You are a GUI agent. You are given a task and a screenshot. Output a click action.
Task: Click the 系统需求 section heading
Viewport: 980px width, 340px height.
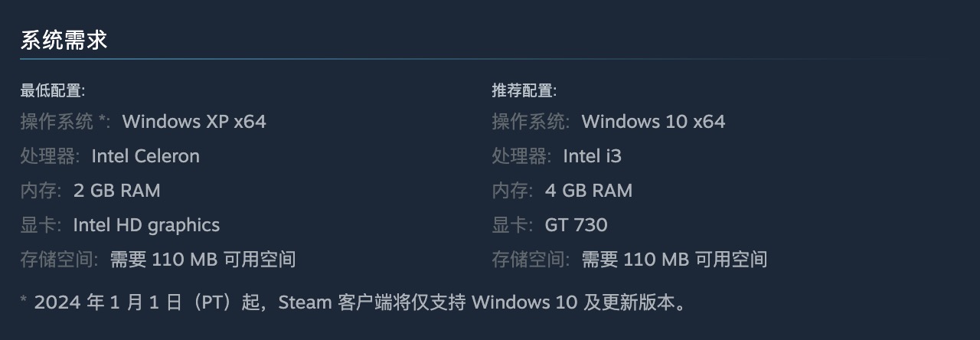64,40
